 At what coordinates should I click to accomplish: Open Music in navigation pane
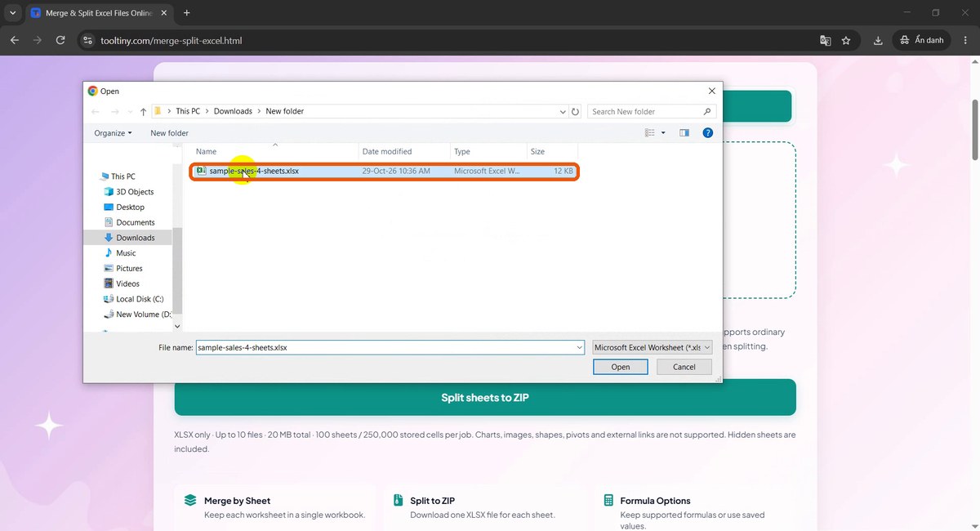119,253
